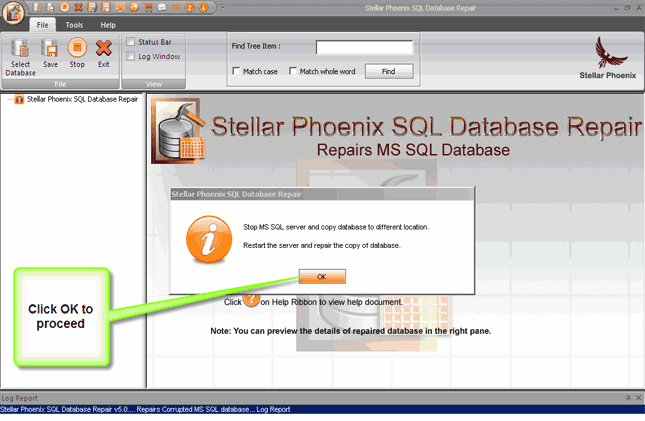
Task: Click the View group label in ribbon
Action: click(x=154, y=84)
